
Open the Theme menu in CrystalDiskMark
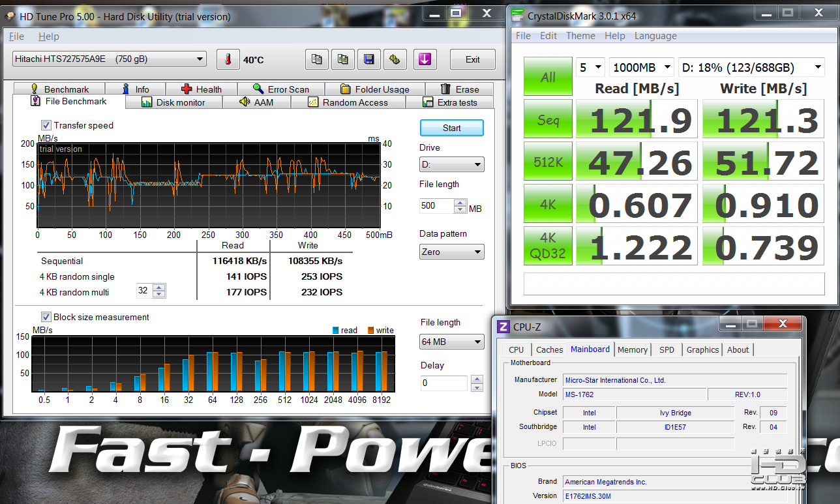coord(580,36)
